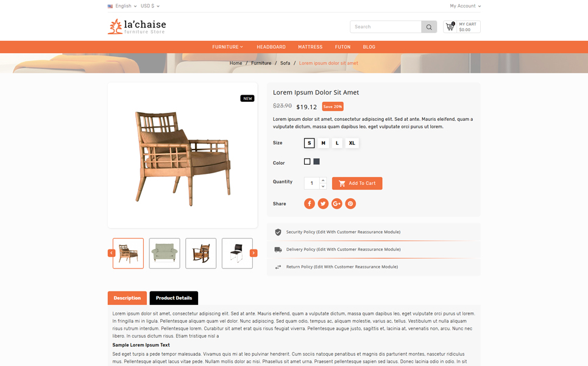
Task: Open the USD currency dropdown
Action: coord(150,6)
